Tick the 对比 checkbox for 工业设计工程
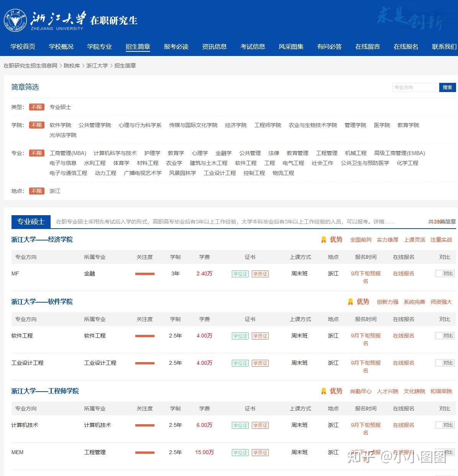The width and height of the screenshot is (458, 476). [438, 363]
